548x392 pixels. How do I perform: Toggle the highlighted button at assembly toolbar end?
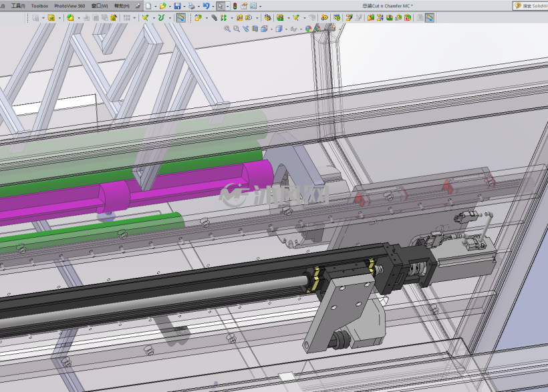point(430,17)
